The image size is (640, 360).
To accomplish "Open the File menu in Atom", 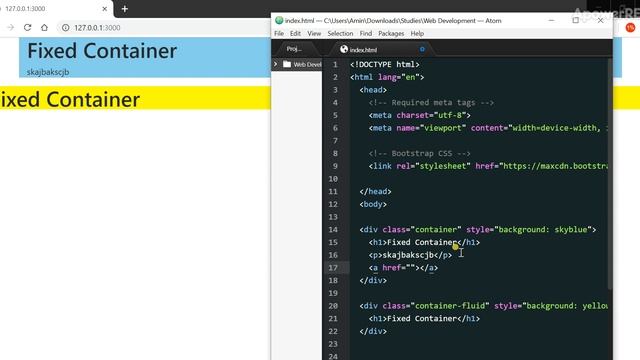I will coord(279,33).
